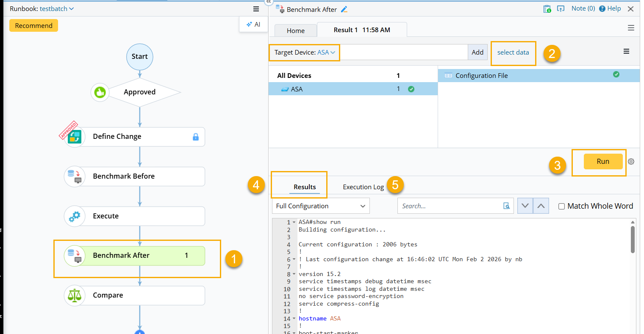Click the Compare node scales icon

point(75,295)
